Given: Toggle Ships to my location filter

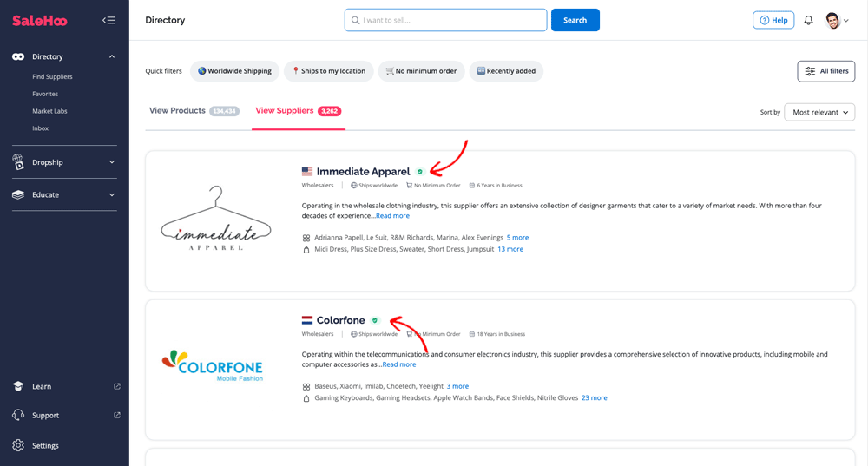Looking at the screenshot, I should 329,71.
